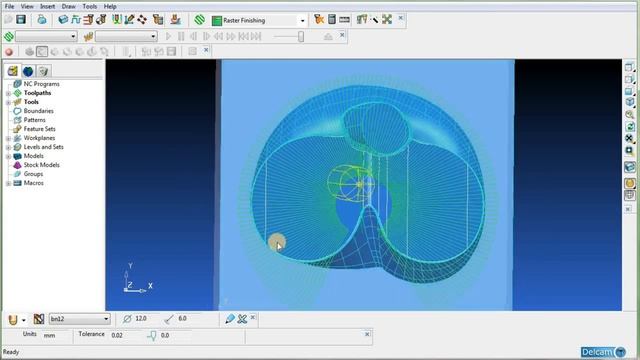Click the go to end simulation button
The width and height of the screenshot is (640, 360).
click(256, 37)
